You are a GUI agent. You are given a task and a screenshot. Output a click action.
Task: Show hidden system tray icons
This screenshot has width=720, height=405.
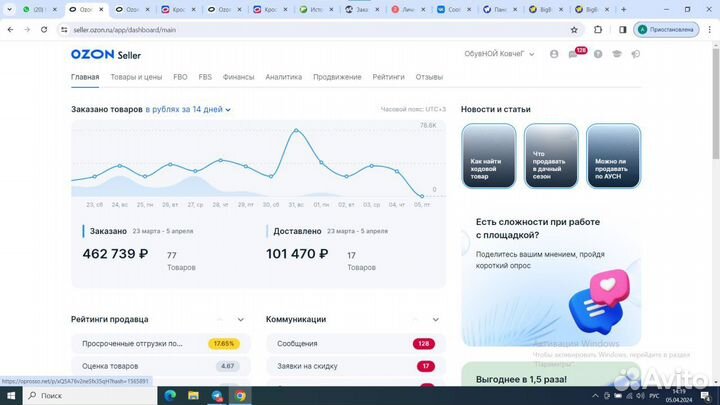coord(595,396)
